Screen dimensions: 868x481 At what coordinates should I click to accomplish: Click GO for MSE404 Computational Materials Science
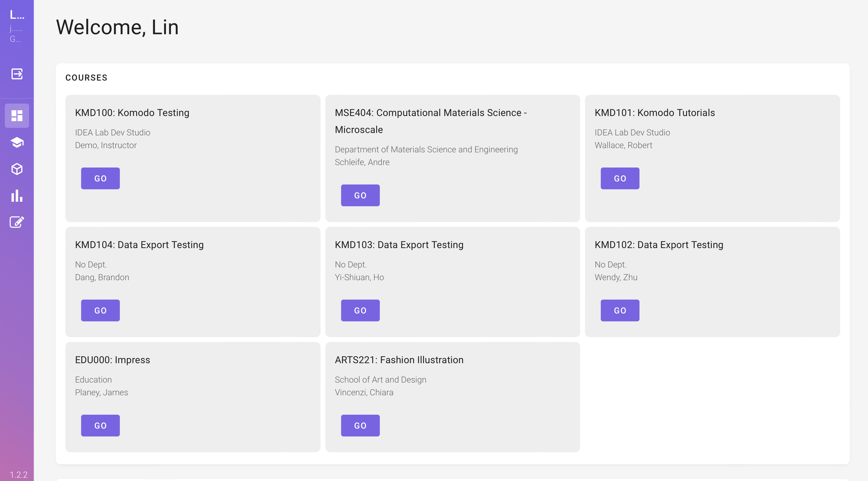(x=360, y=195)
